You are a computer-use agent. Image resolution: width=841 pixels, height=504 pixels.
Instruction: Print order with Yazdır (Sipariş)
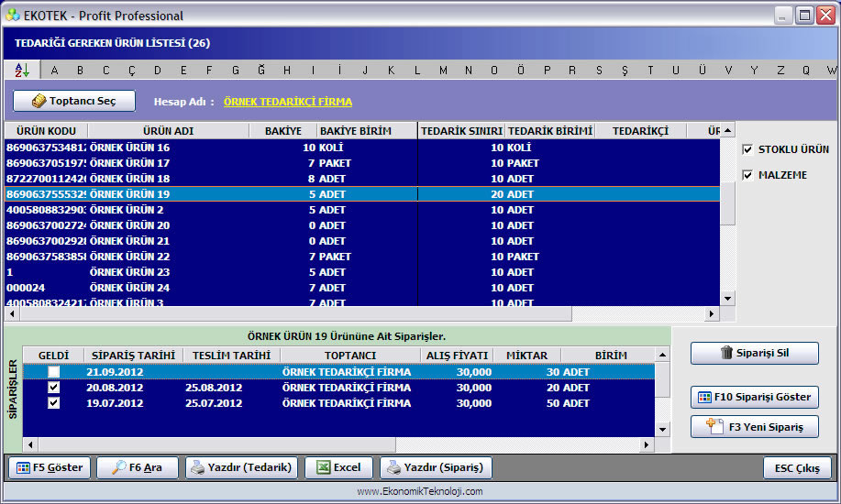click(x=436, y=467)
